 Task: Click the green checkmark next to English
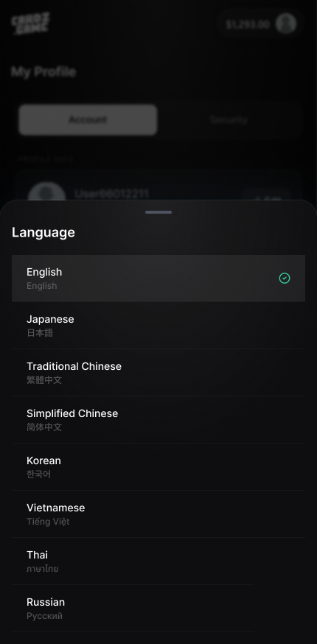[285, 279]
